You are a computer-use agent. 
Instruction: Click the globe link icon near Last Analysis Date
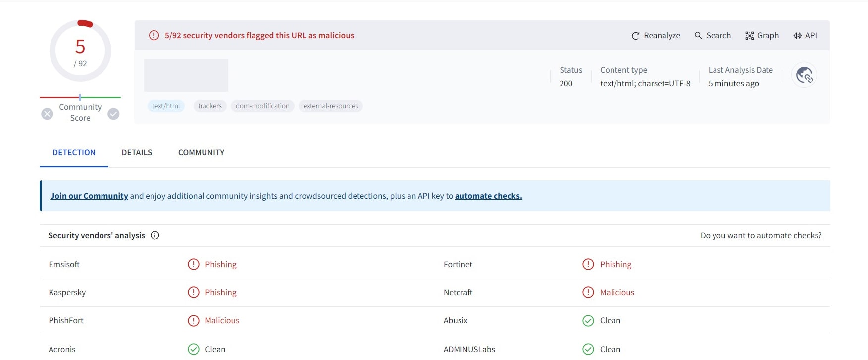tap(804, 75)
